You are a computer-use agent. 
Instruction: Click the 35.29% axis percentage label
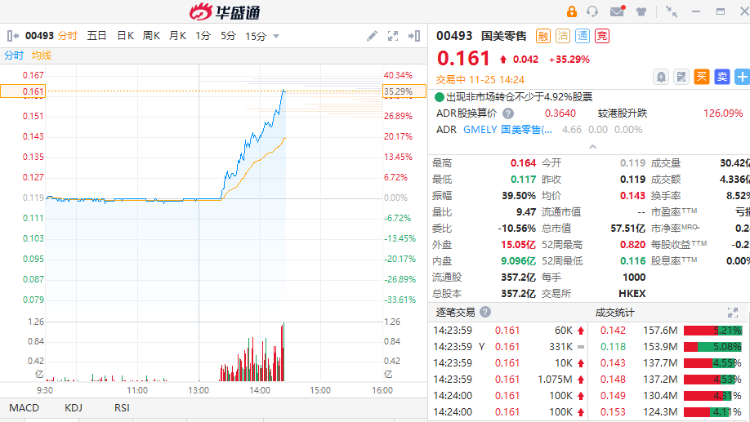pyautogui.click(x=404, y=91)
